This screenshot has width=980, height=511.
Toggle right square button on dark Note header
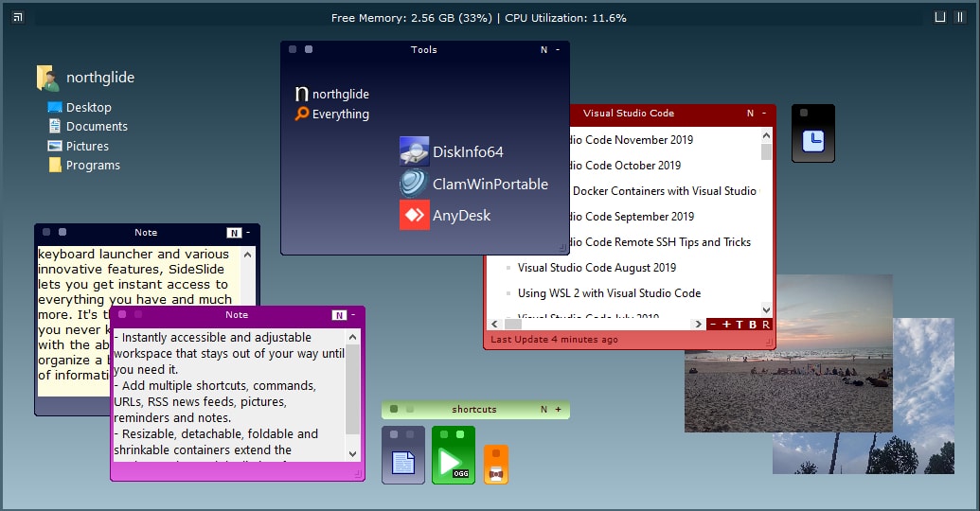62,232
